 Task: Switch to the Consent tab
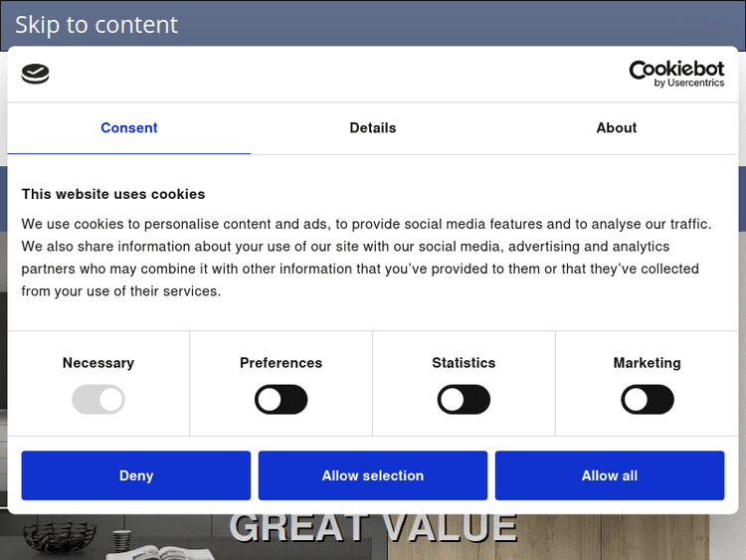pyautogui.click(x=129, y=128)
